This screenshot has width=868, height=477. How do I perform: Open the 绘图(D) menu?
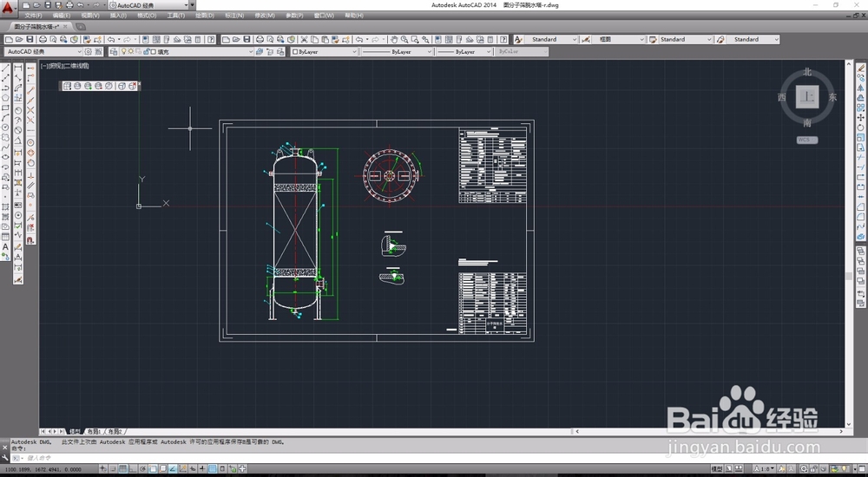(204, 16)
